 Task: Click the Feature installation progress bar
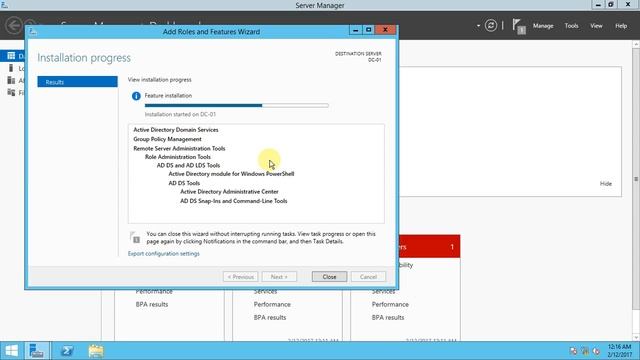[237, 105]
